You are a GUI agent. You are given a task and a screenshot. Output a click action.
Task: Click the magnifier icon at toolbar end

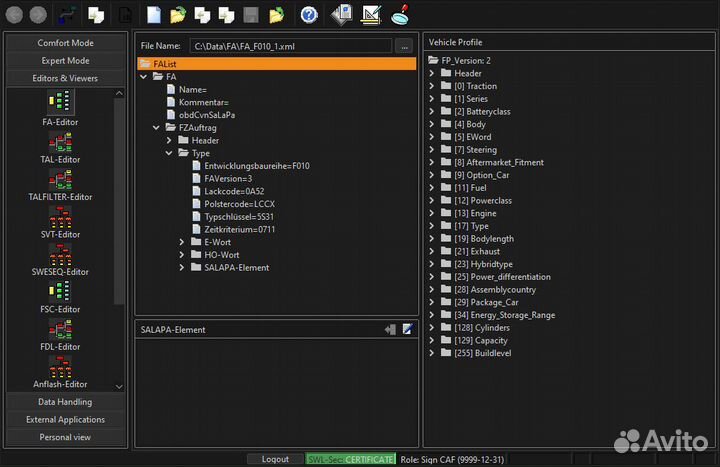click(x=401, y=15)
